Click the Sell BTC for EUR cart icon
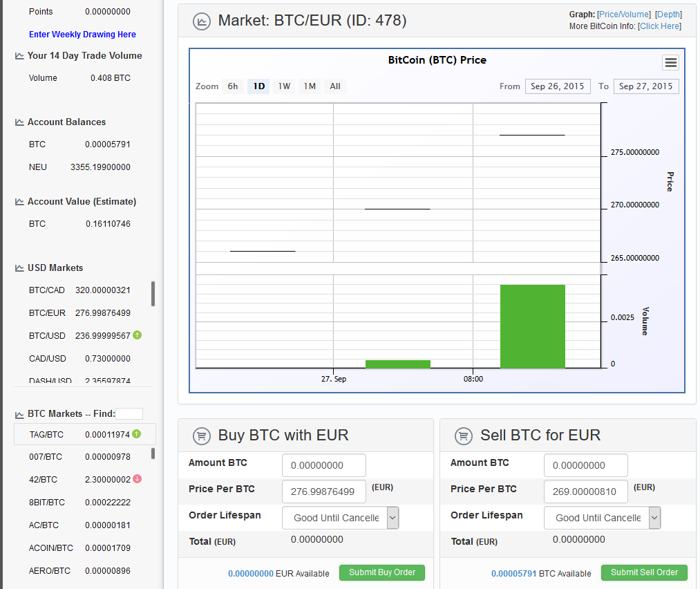This screenshot has height=589, width=700. coord(464,436)
